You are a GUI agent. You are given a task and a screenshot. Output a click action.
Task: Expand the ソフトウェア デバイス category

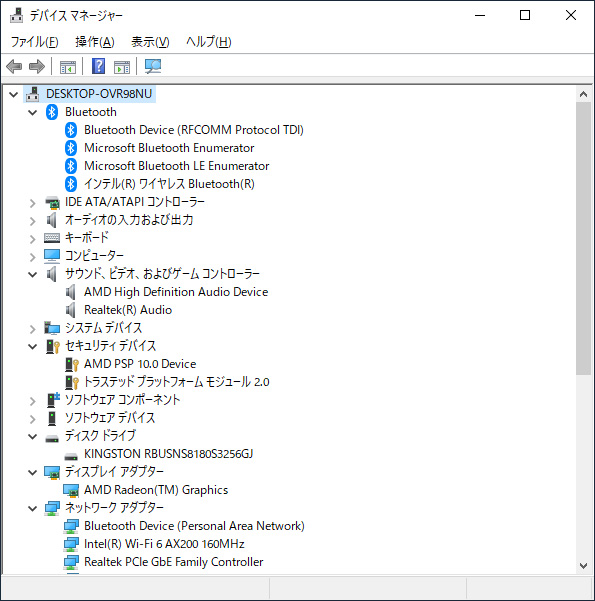point(33,419)
